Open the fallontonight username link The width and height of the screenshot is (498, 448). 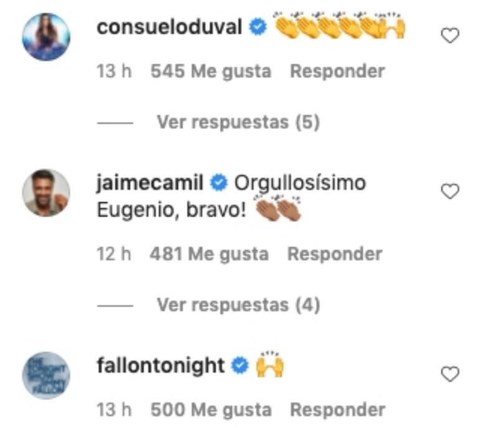tap(161, 366)
